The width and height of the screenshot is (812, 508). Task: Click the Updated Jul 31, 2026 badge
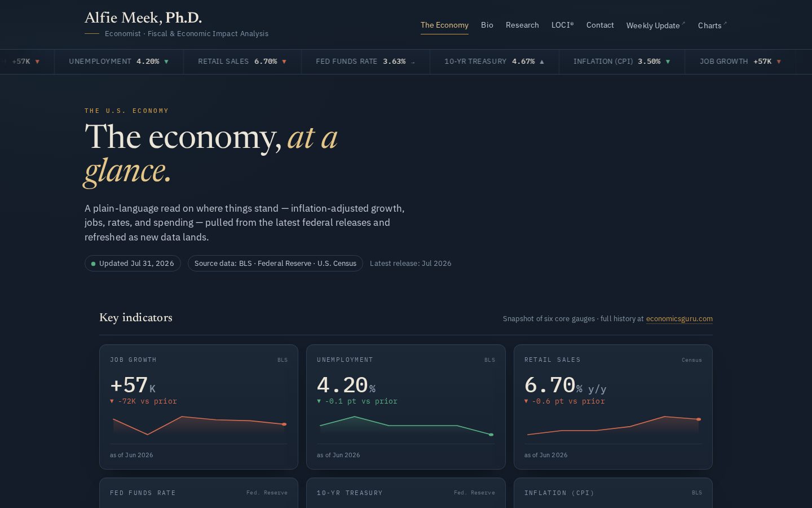coord(133,264)
